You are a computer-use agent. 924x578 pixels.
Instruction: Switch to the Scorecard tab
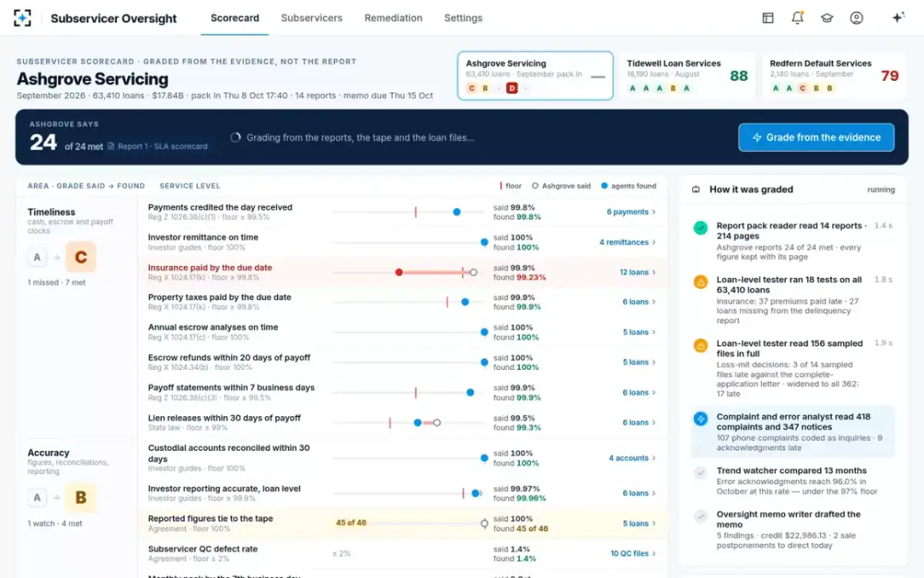[x=235, y=18]
